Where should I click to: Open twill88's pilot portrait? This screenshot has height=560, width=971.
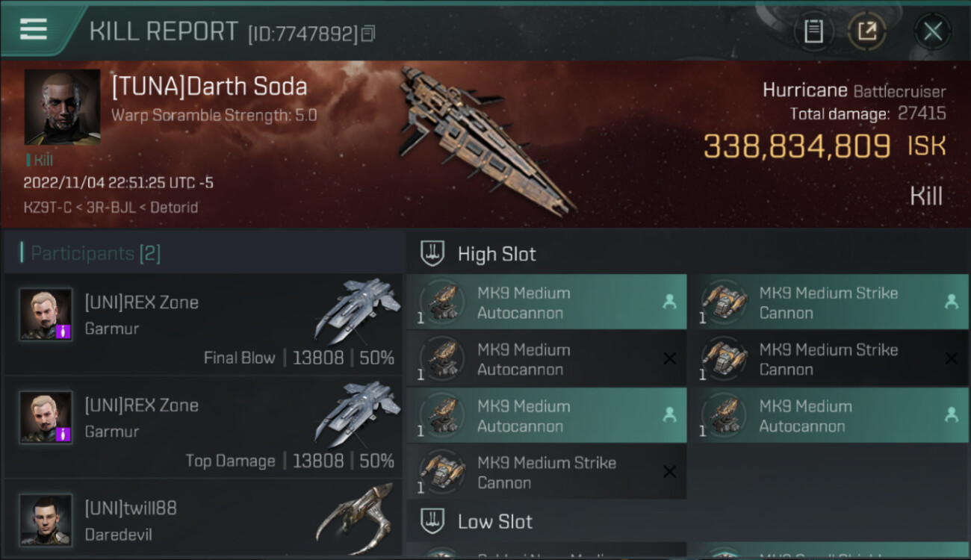pos(46,520)
